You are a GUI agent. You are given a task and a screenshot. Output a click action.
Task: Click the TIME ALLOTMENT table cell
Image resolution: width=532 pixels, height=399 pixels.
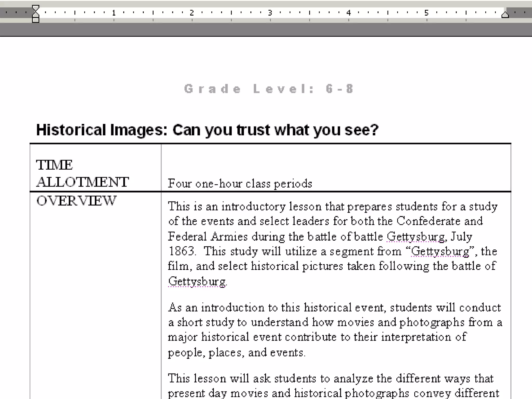pos(82,173)
